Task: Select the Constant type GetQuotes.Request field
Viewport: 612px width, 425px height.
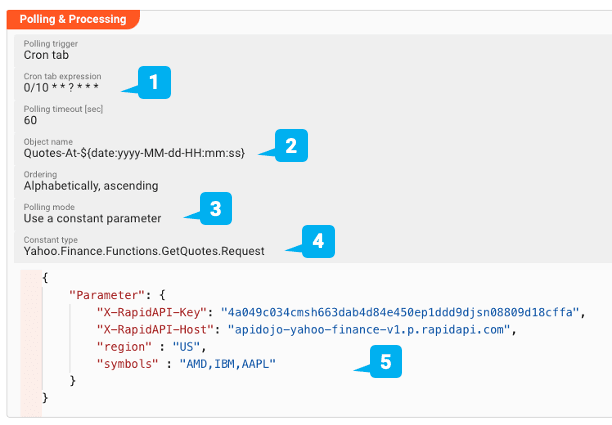Action: click(x=313, y=247)
